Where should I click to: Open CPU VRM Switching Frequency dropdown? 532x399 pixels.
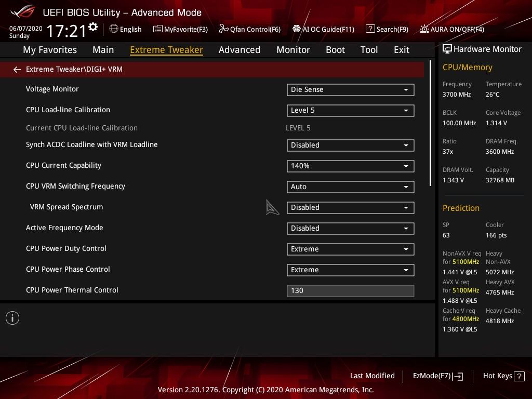pos(350,187)
